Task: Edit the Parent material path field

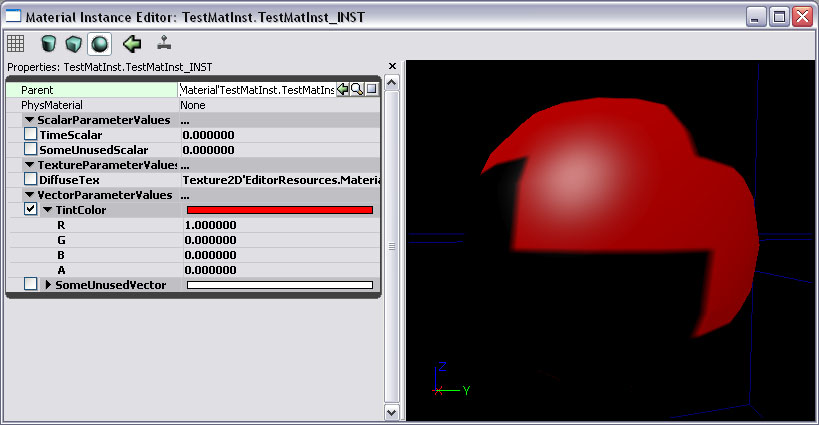Action: coord(257,90)
